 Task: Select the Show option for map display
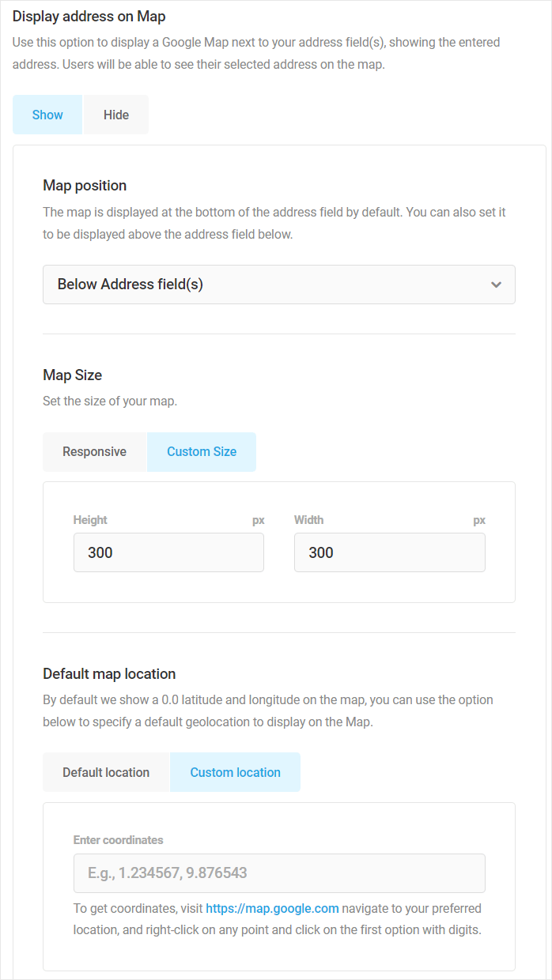47,114
